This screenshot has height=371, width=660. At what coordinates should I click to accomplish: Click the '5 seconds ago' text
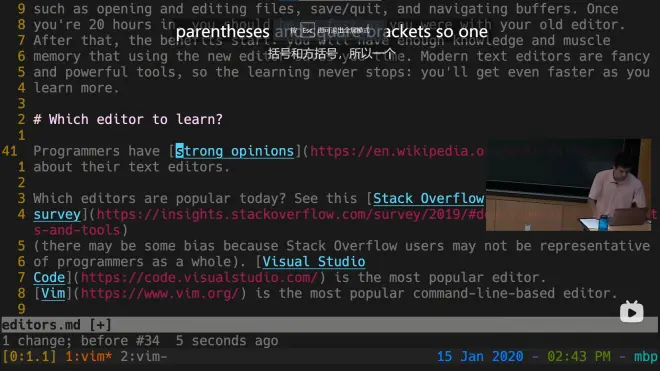pyautogui.click(x=227, y=341)
